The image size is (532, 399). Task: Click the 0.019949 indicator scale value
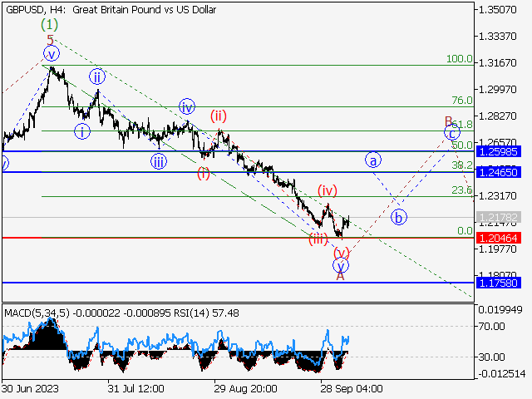point(500,310)
